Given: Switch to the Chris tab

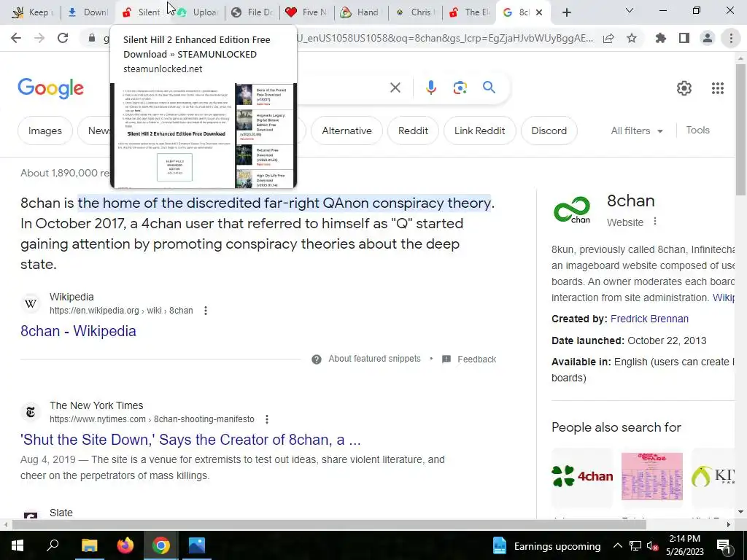Looking at the screenshot, I should (x=415, y=12).
